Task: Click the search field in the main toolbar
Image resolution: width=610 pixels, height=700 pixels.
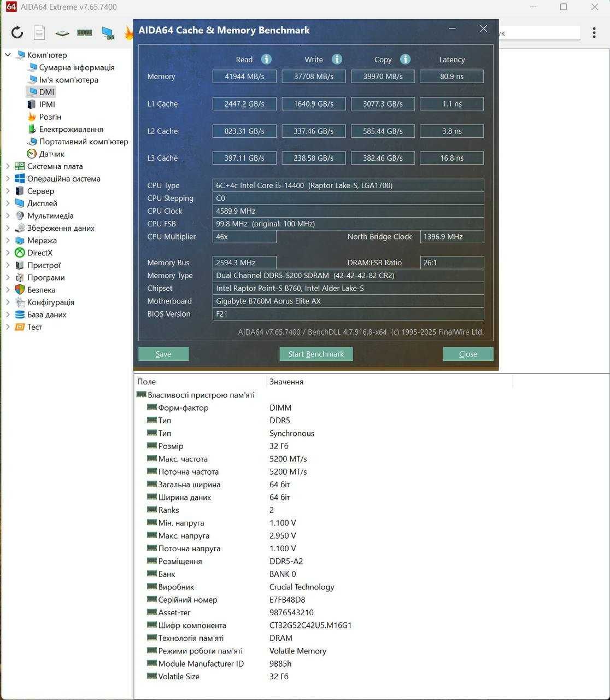Action: [x=538, y=33]
